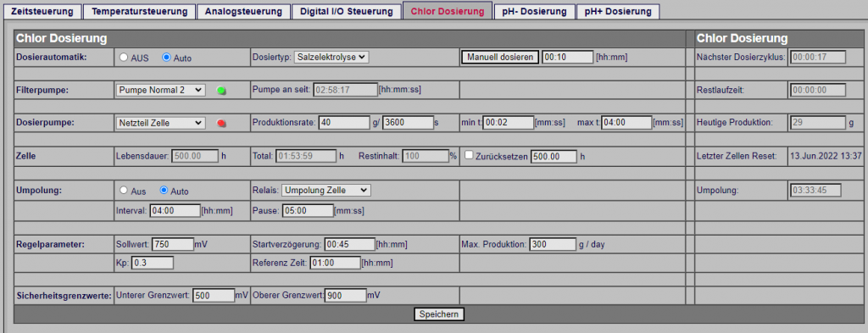The image size is (868, 333).
Task: Click the Zurücksetzen hours field 500.00
Action: pos(554,157)
